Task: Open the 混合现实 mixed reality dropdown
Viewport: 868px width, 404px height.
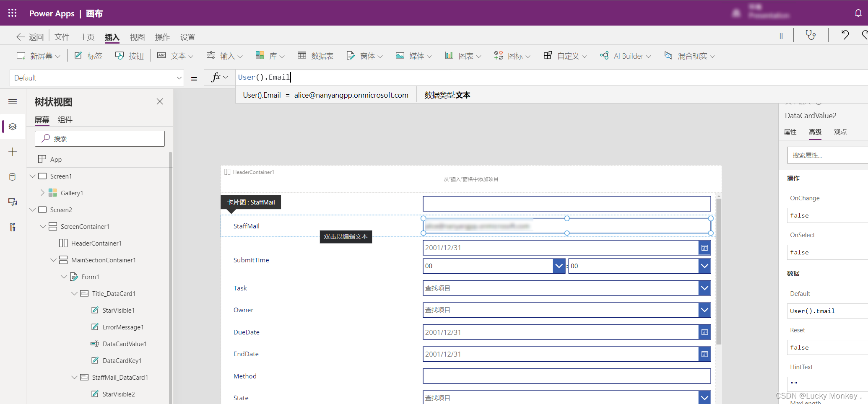Action: point(689,56)
